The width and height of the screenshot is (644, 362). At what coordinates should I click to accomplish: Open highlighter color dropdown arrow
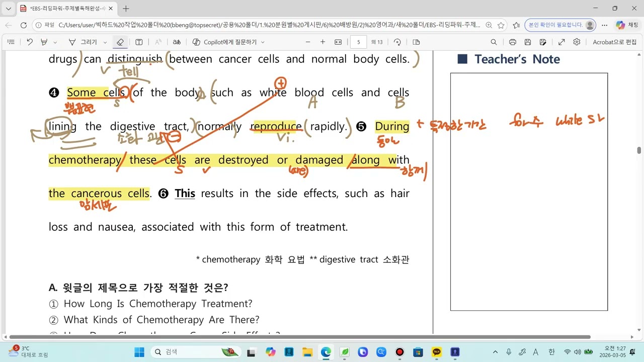pos(55,42)
